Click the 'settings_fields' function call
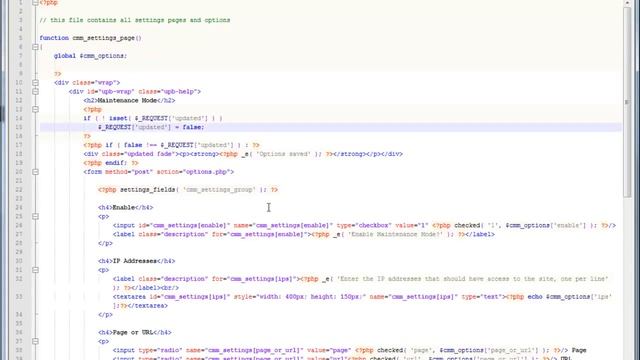 coord(147,190)
